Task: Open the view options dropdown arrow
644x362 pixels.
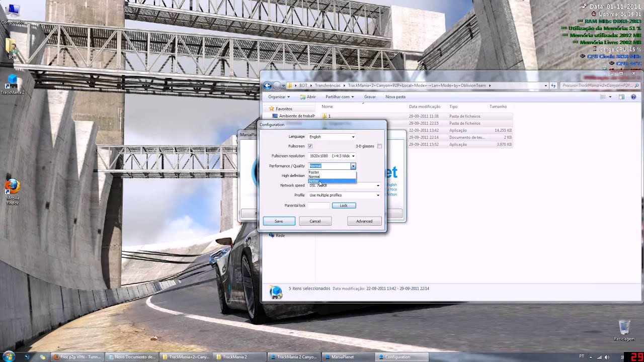Action: [x=610, y=97]
